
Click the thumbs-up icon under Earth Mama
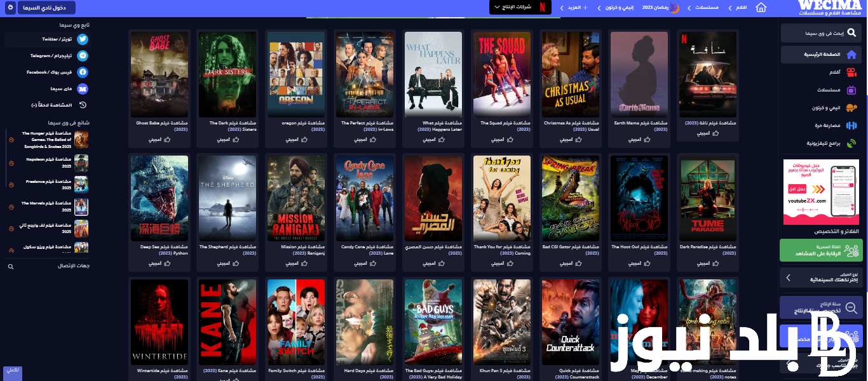click(647, 139)
